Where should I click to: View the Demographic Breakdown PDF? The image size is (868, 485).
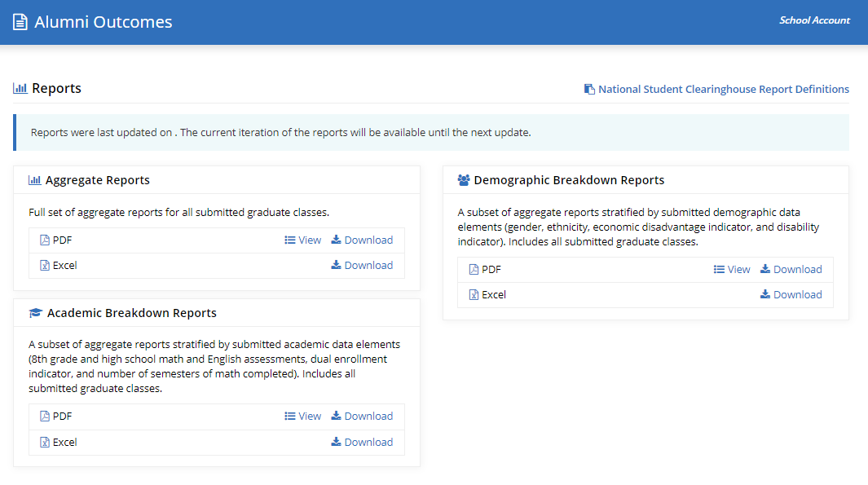732,270
